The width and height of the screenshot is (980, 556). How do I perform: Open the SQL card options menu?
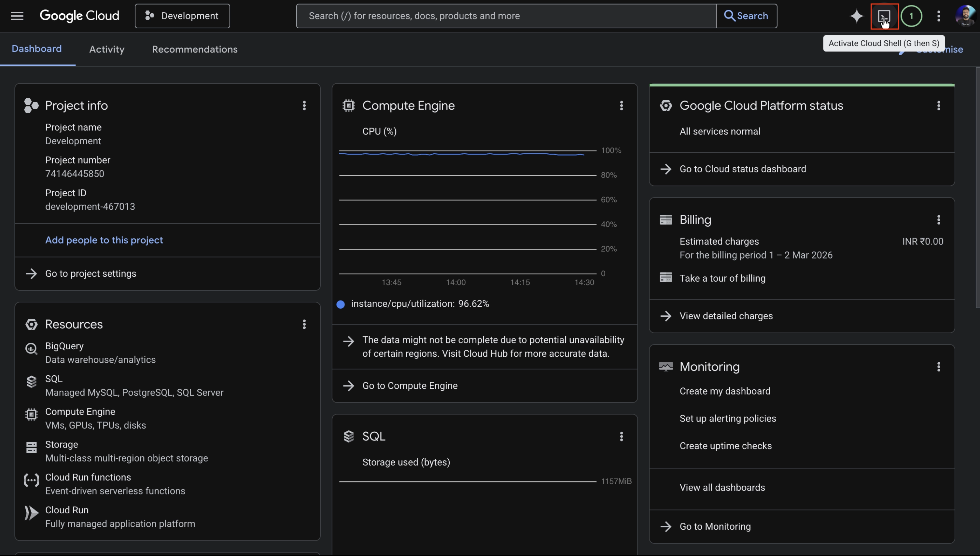pos(622,436)
